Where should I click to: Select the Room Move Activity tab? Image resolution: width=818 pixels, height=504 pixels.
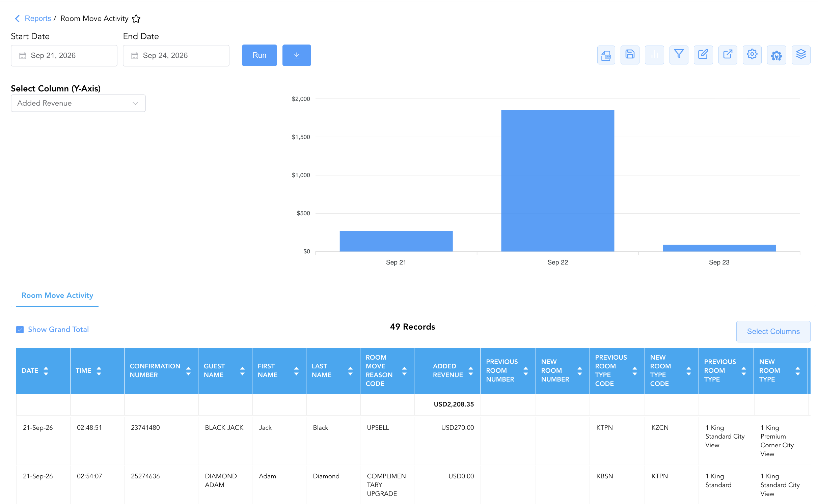57,296
